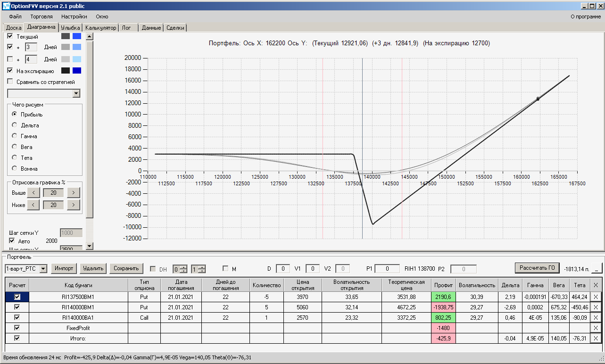Click the small underscore button next to -1813,14 п.

coord(597,269)
